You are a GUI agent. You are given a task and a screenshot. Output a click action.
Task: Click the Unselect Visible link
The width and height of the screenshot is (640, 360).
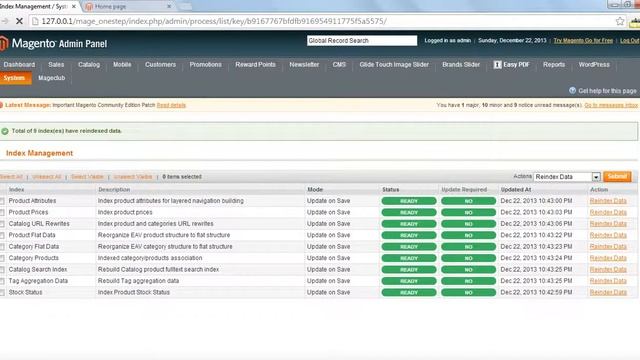click(133, 177)
